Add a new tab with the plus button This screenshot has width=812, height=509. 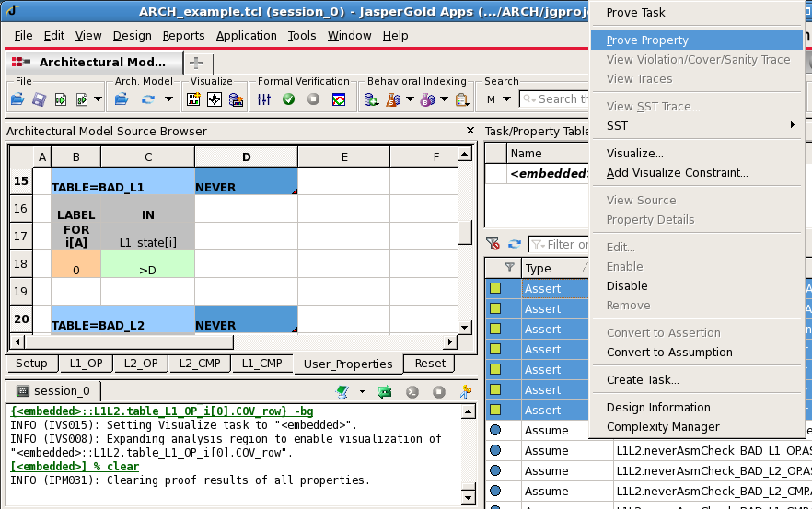196,63
